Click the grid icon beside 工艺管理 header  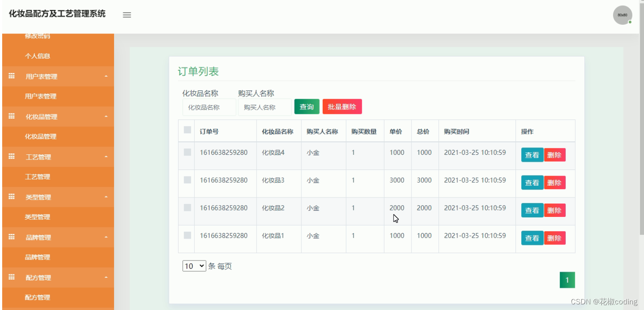tap(11, 157)
